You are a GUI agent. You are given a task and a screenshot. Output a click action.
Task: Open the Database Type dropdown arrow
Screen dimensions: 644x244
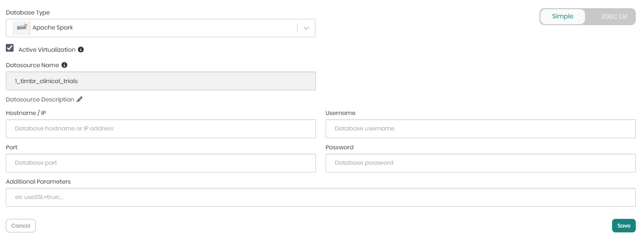[x=306, y=28]
